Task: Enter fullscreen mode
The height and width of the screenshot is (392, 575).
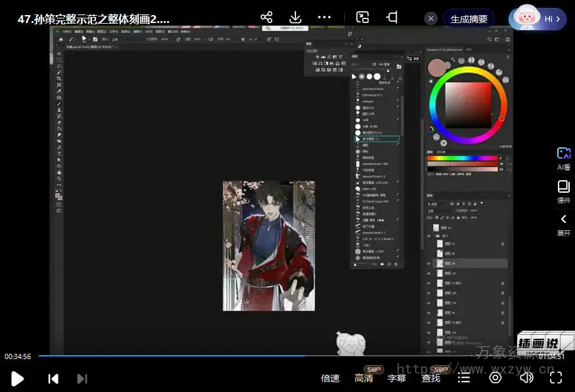Action: pos(556,378)
